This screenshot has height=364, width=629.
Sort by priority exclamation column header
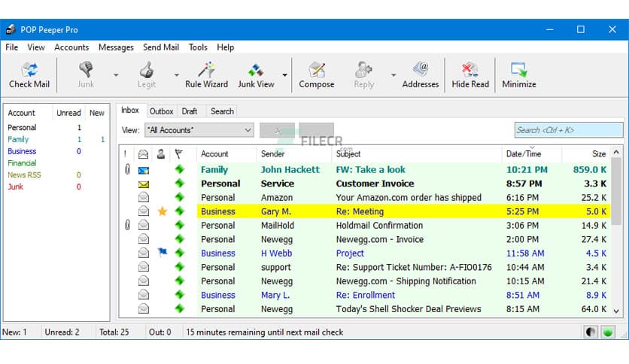tap(125, 153)
